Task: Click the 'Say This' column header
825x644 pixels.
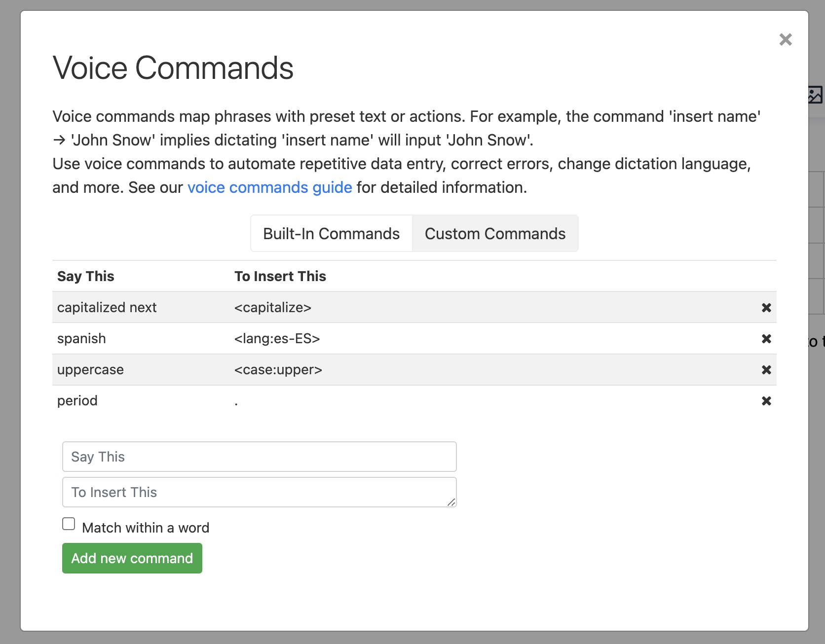Action: pos(86,276)
